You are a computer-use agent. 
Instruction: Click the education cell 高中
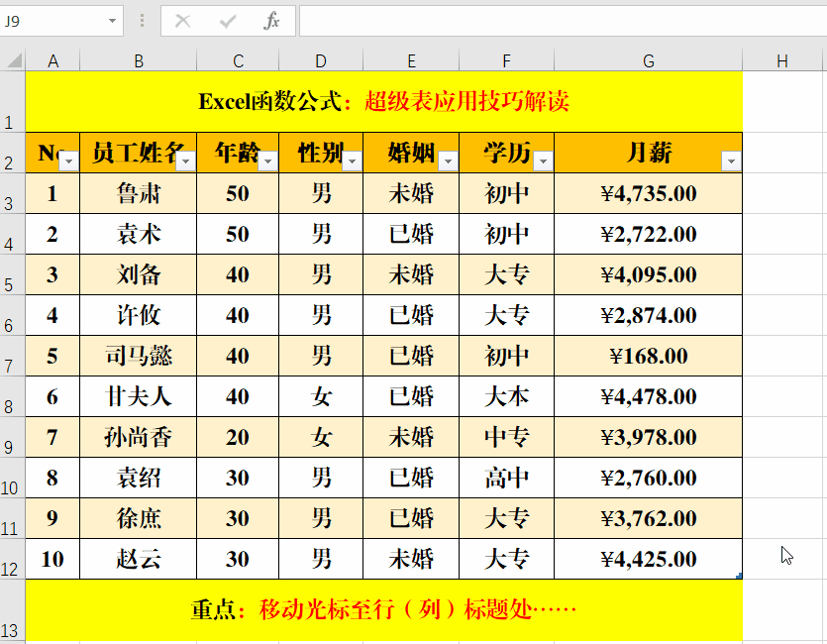click(507, 478)
